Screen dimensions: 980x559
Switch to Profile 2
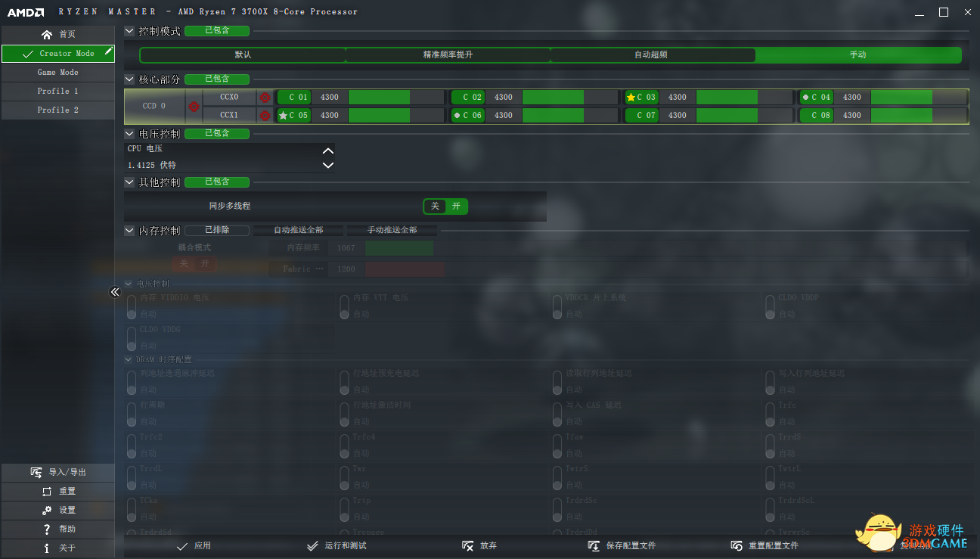(58, 110)
